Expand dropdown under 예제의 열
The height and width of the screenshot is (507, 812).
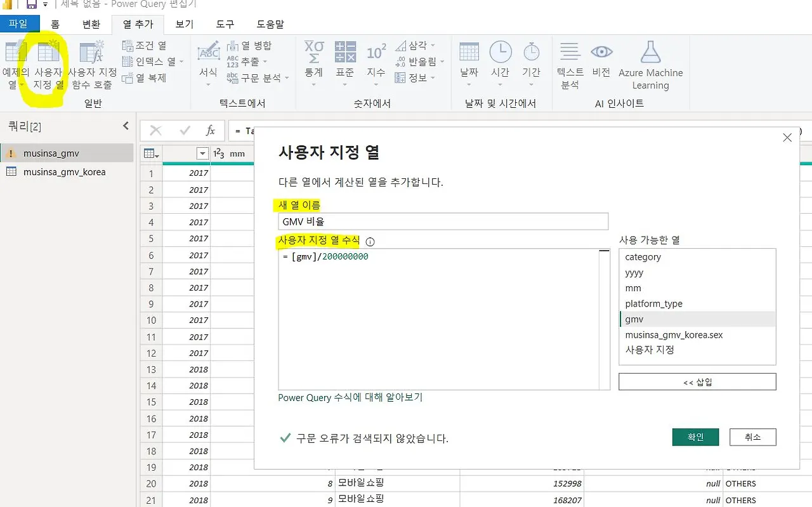click(x=21, y=85)
